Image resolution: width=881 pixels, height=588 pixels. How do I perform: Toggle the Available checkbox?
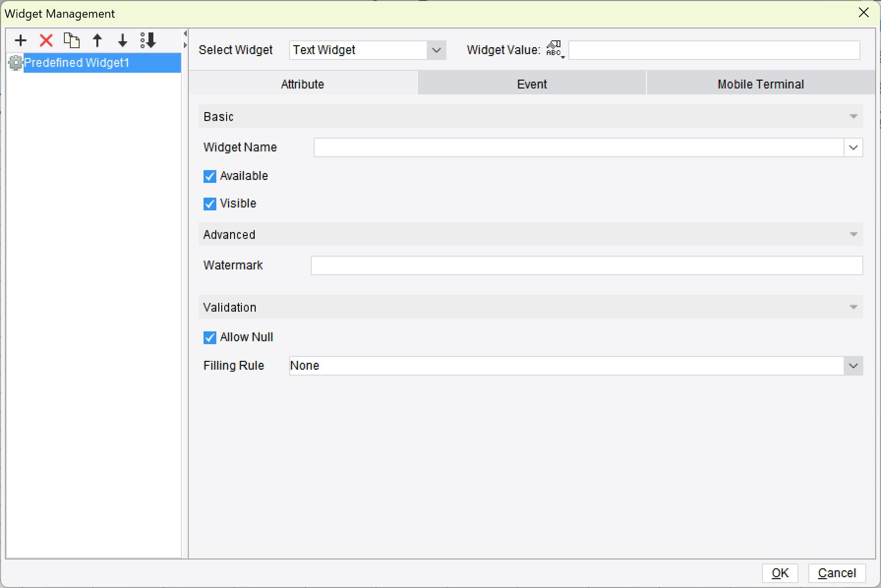pyautogui.click(x=210, y=176)
